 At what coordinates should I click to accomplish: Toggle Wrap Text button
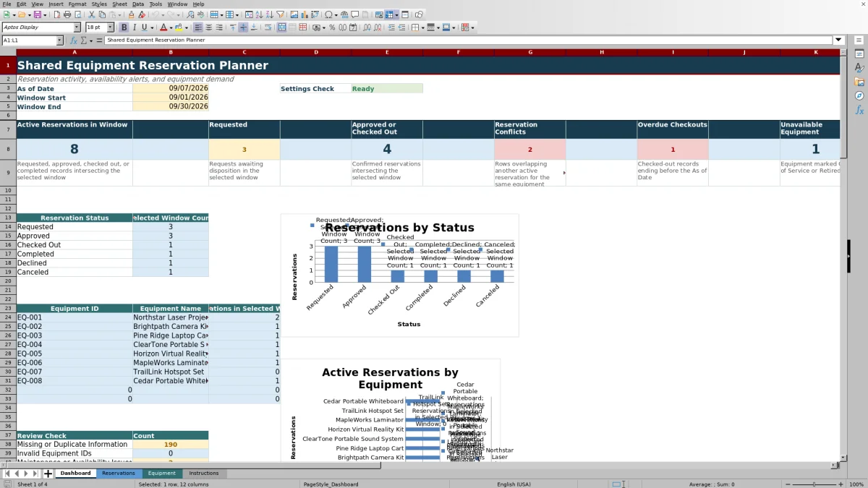[268, 27]
